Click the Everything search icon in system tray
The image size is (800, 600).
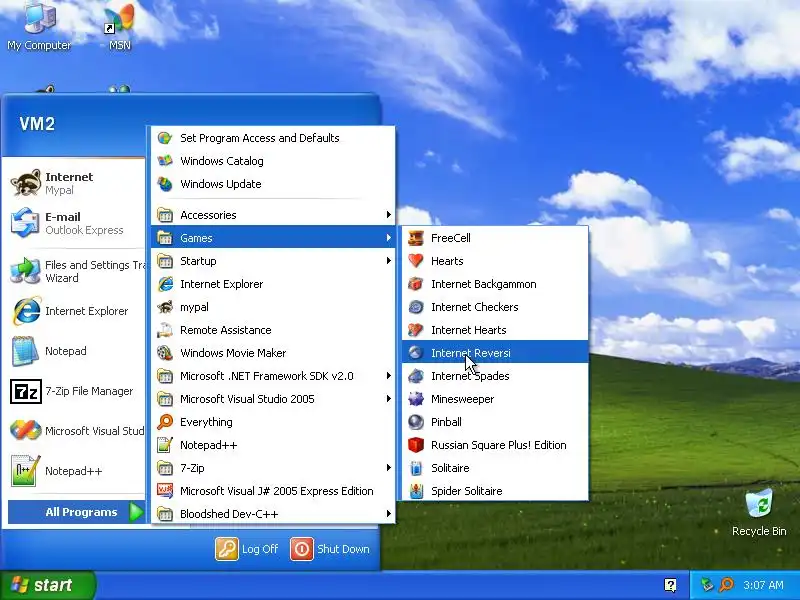726,585
